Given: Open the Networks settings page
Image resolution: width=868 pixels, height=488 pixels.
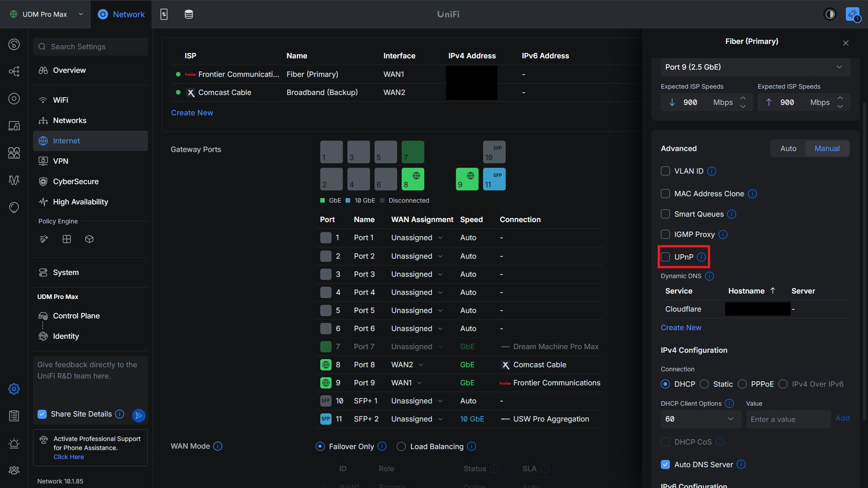Looking at the screenshot, I should click(x=90, y=120).
